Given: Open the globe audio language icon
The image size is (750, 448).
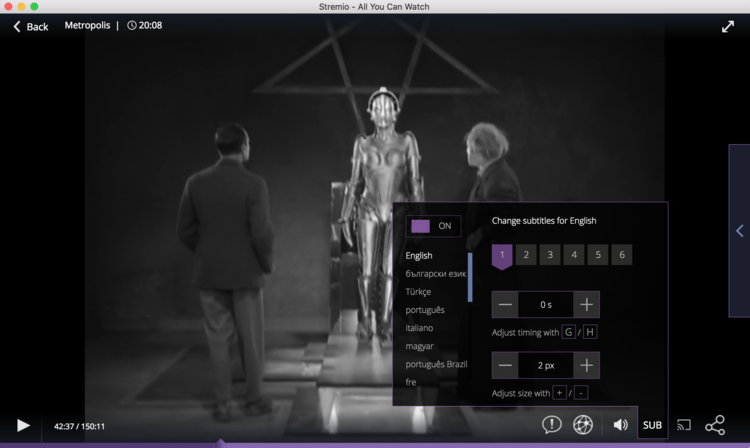Looking at the screenshot, I should 583,425.
